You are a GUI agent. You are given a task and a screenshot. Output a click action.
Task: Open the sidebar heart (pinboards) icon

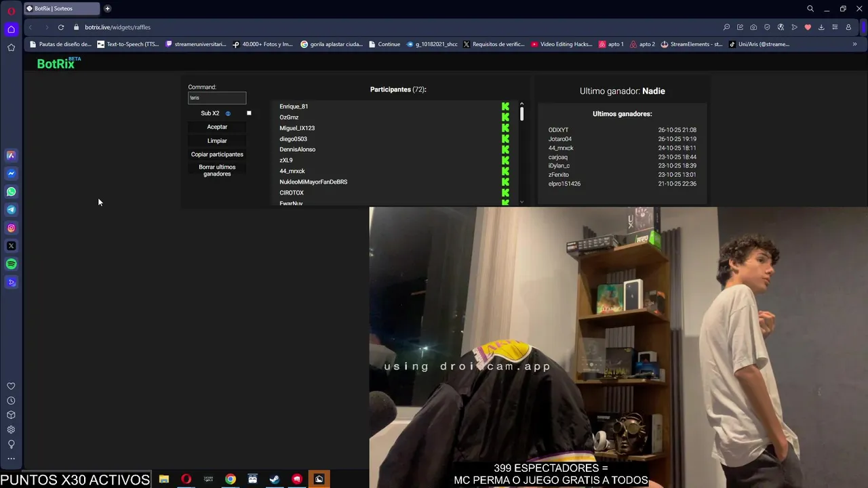pos(11,386)
